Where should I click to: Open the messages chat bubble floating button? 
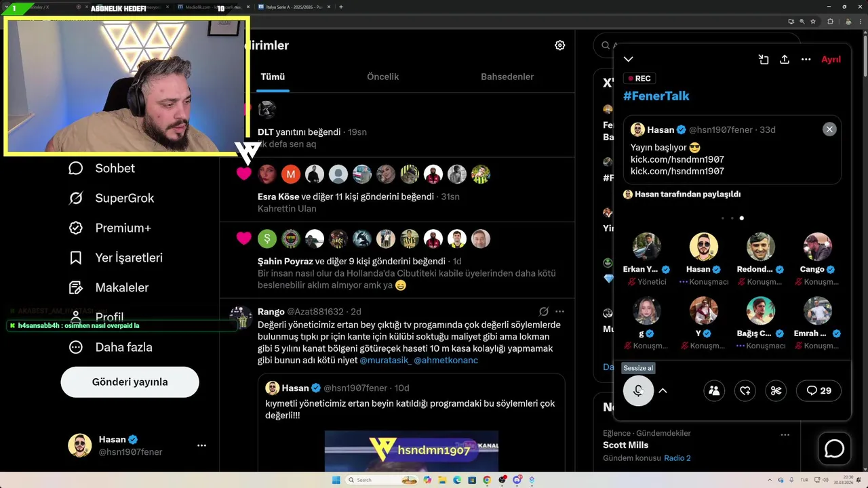tap(834, 449)
